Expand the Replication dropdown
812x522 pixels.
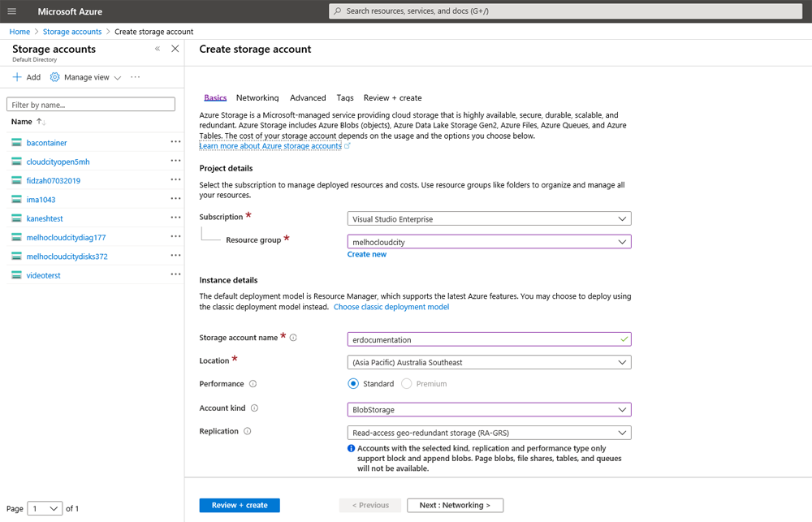tap(489, 433)
